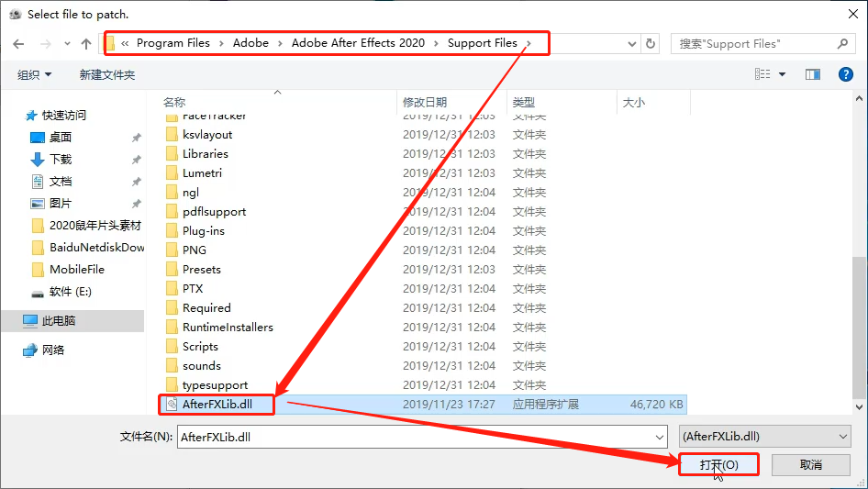The image size is (868, 489).
Task: Select the Plug-ins folder
Action: coord(203,231)
